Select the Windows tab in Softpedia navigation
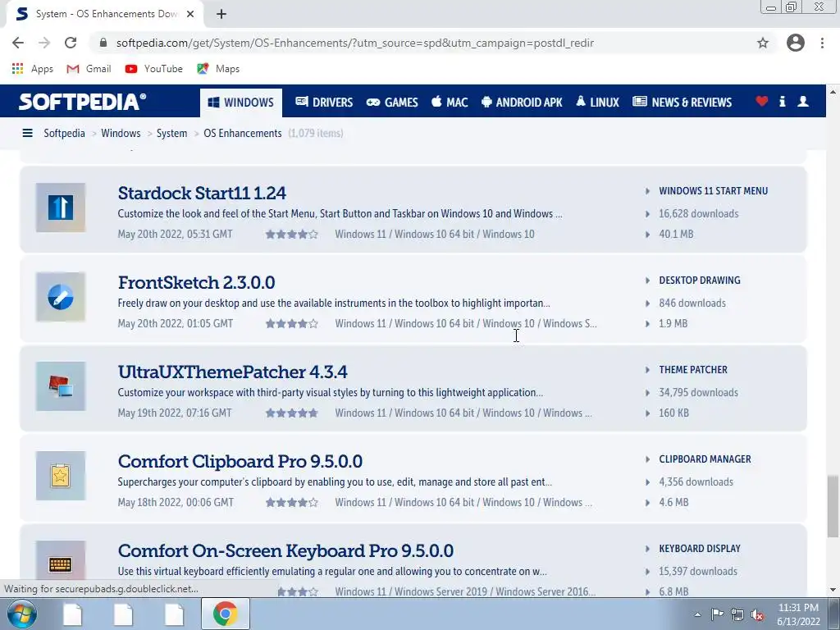 tap(241, 103)
